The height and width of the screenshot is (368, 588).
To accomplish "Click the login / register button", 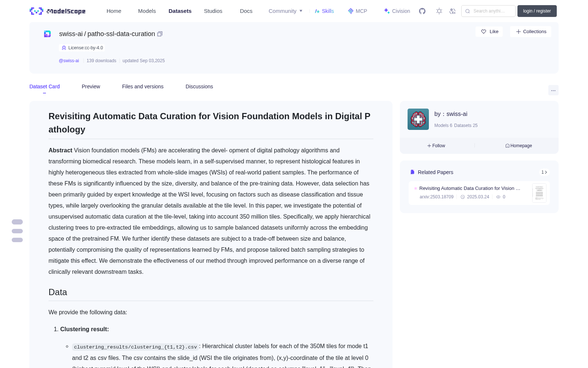I will pos(537,11).
